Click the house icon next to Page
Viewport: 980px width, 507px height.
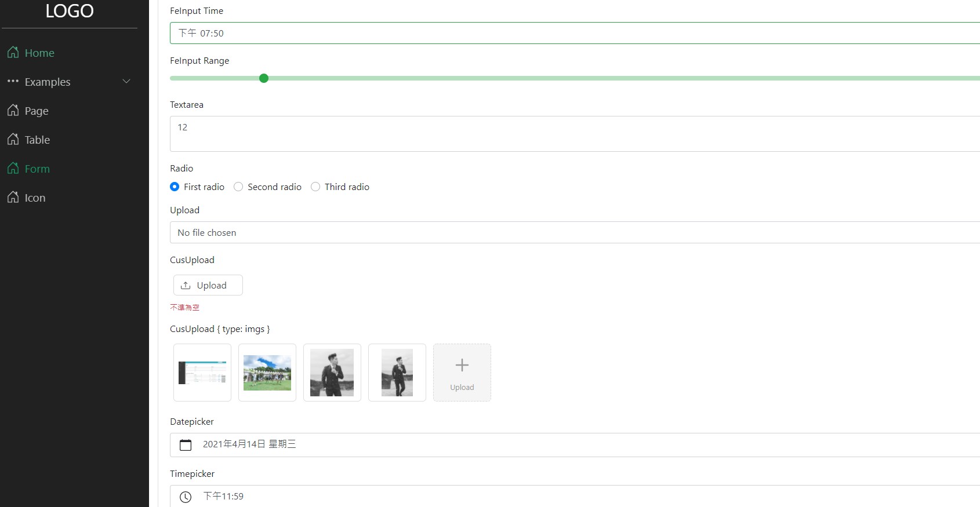click(x=13, y=110)
